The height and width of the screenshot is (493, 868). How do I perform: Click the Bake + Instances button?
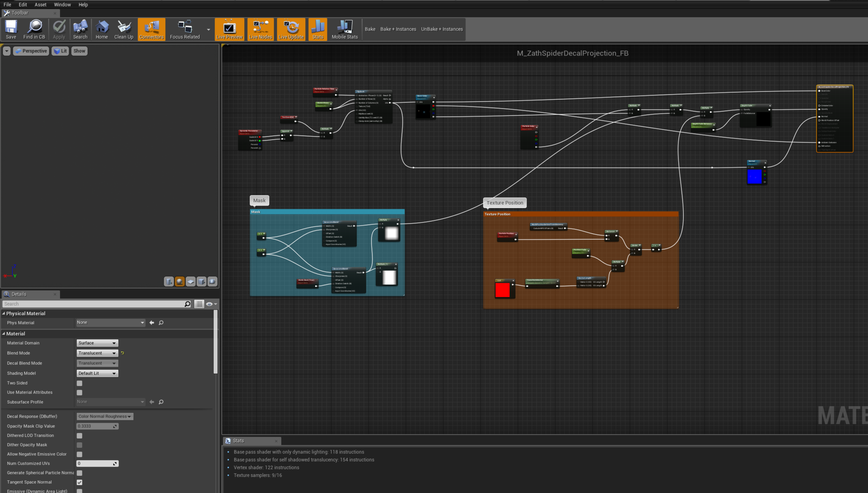[398, 29]
